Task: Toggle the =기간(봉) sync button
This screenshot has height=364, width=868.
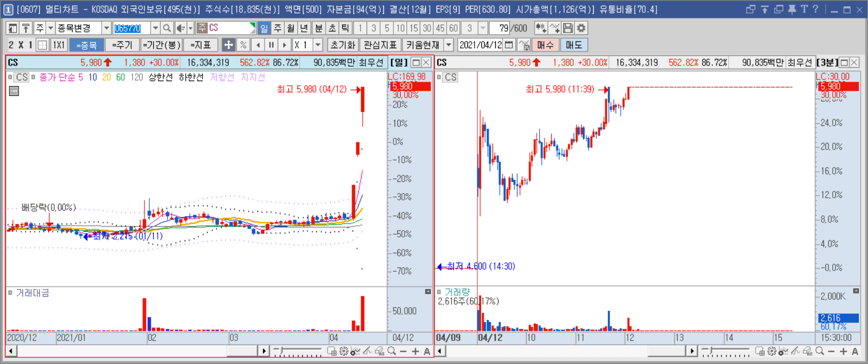Action: (x=161, y=45)
